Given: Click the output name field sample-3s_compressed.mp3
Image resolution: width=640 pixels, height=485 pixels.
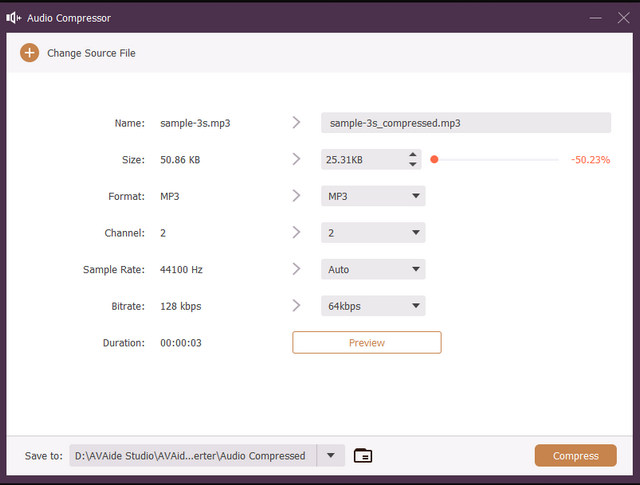Looking at the screenshot, I should click(465, 123).
